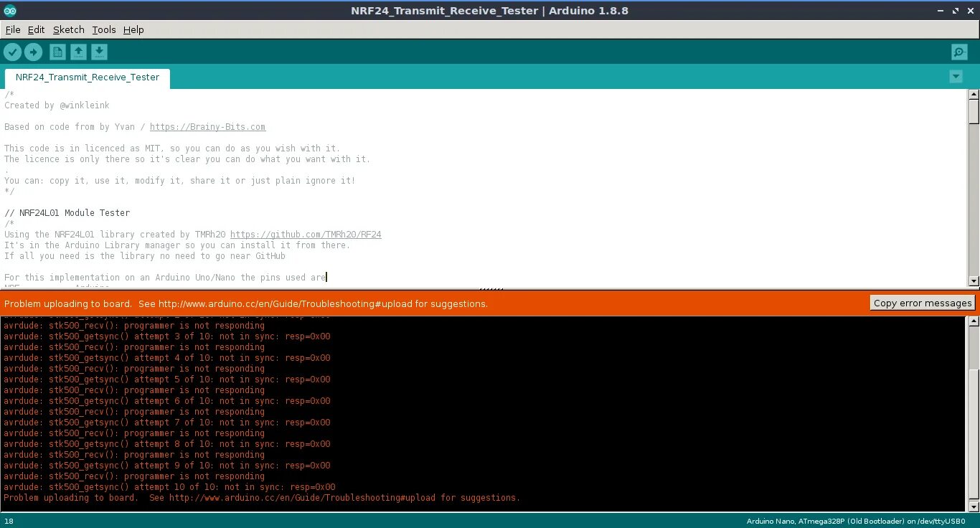The image size is (980, 528).
Task: Upload sketch using the arrow icon
Action: tap(34, 52)
